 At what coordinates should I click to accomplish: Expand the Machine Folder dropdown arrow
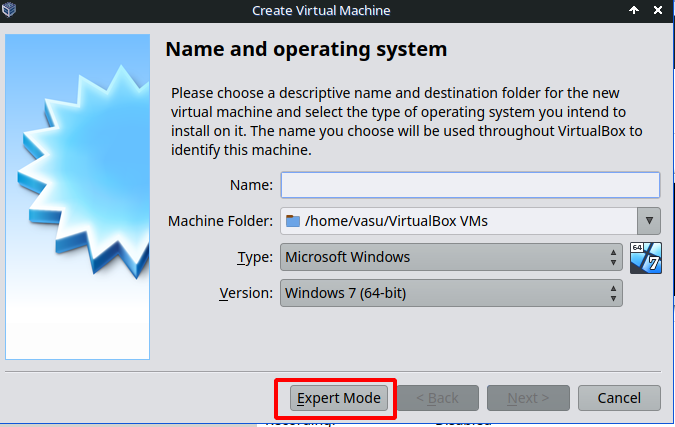click(x=649, y=221)
